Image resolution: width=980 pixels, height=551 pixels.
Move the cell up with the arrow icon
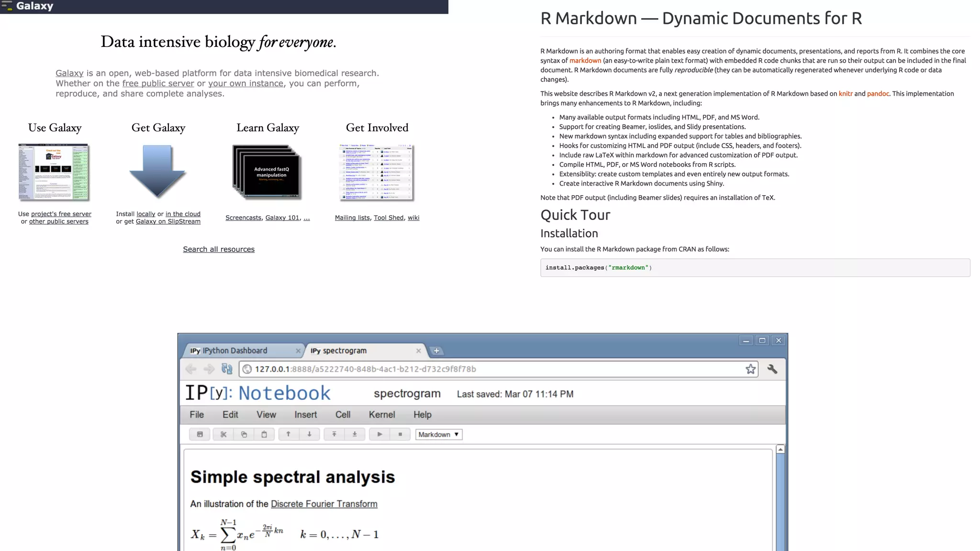coord(288,434)
